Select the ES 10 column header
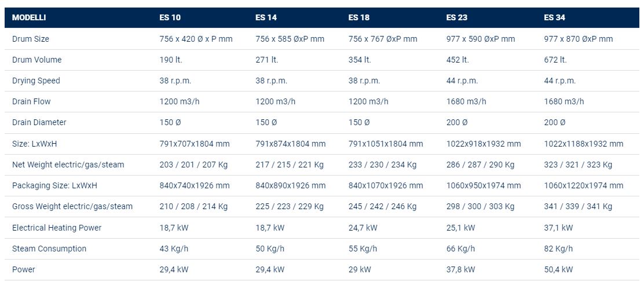The image size is (644, 281). pos(170,17)
